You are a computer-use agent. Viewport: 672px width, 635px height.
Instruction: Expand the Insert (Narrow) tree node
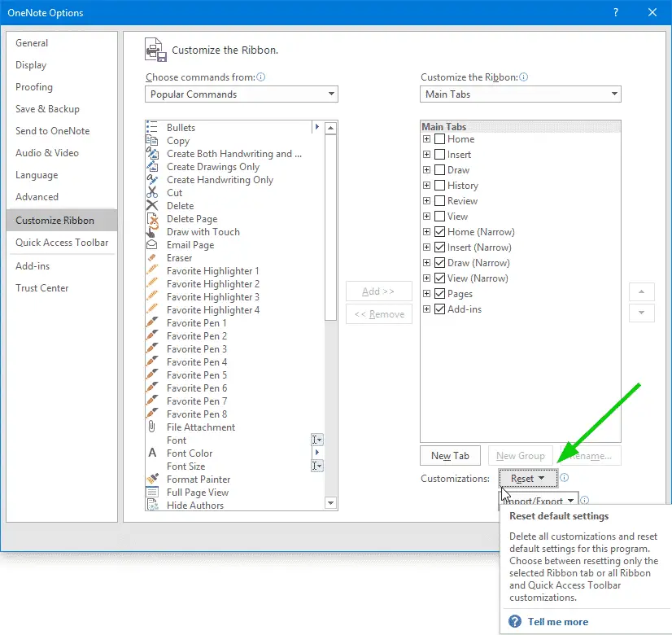[x=426, y=247]
